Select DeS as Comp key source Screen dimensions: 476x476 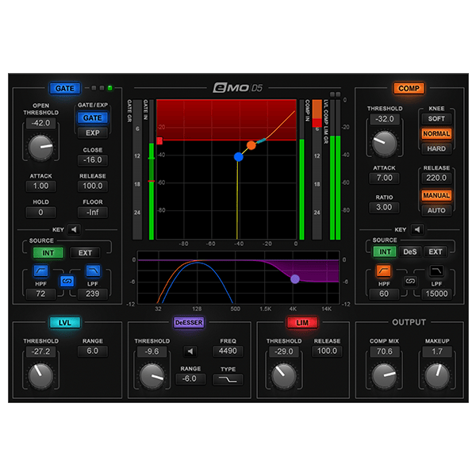(410, 251)
